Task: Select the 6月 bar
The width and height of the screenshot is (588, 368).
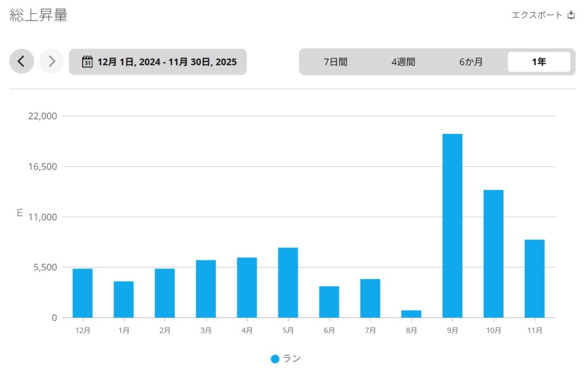Action: [x=329, y=302]
